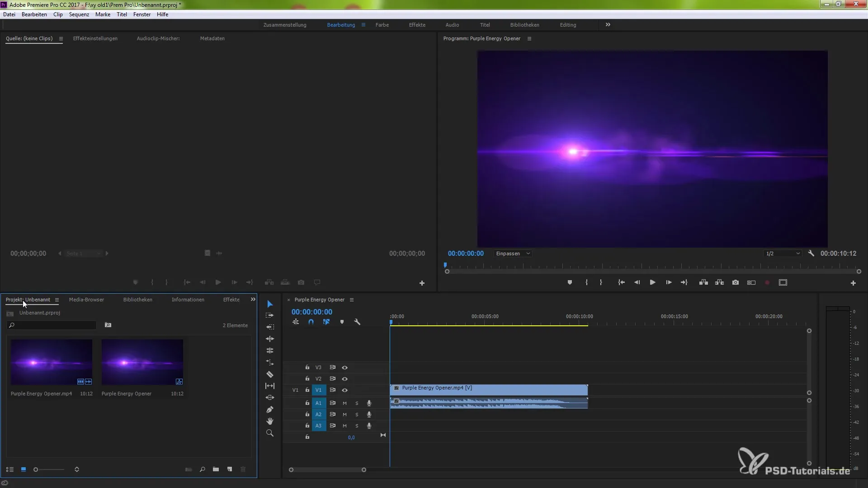Adjust the timeline horizontal zoom handle
The width and height of the screenshot is (868, 488).
coord(364,470)
